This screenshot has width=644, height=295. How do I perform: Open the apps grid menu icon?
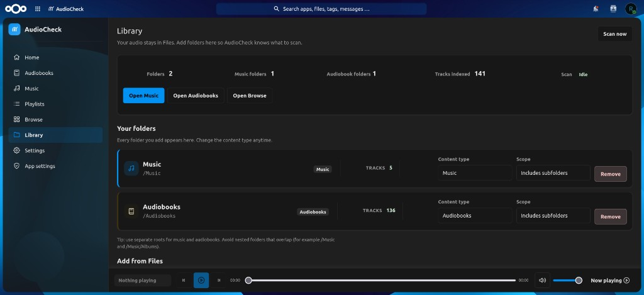[38, 9]
